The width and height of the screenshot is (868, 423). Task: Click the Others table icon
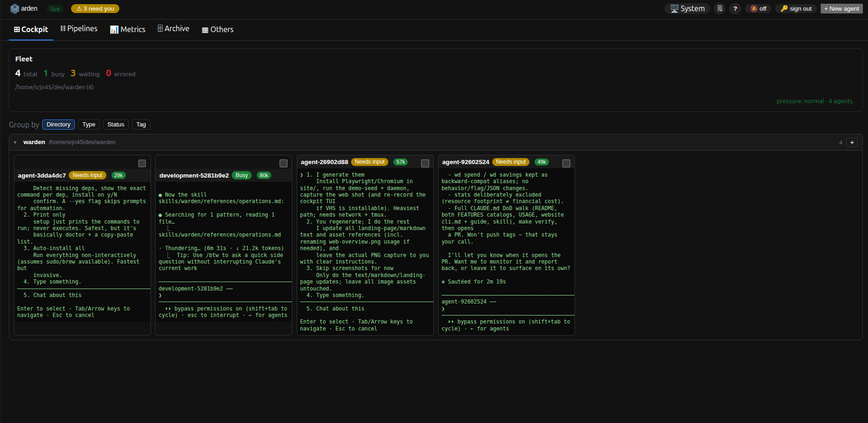coord(205,30)
